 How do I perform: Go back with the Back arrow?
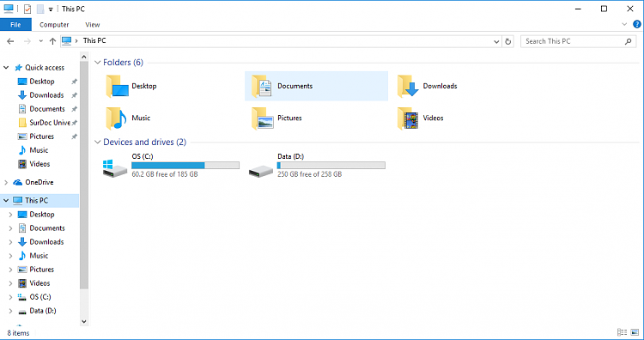[x=10, y=41]
